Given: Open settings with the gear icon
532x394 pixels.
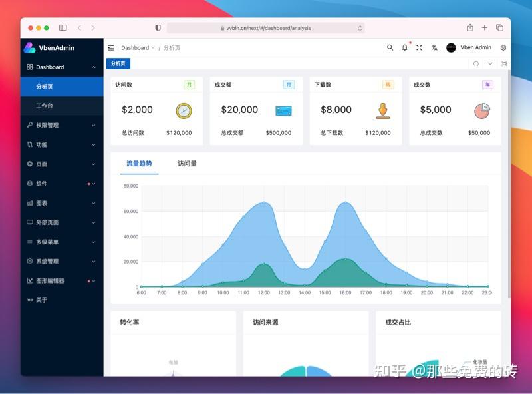Looking at the screenshot, I should (x=503, y=47).
